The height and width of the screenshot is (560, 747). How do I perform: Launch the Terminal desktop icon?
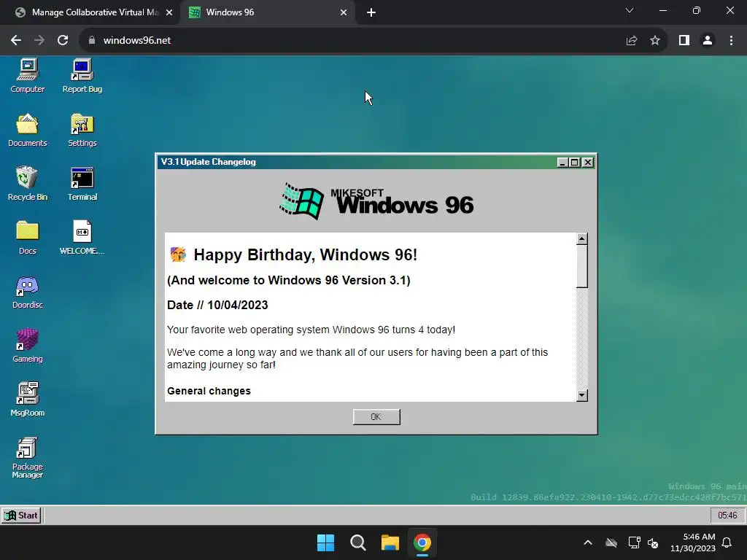pyautogui.click(x=82, y=183)
